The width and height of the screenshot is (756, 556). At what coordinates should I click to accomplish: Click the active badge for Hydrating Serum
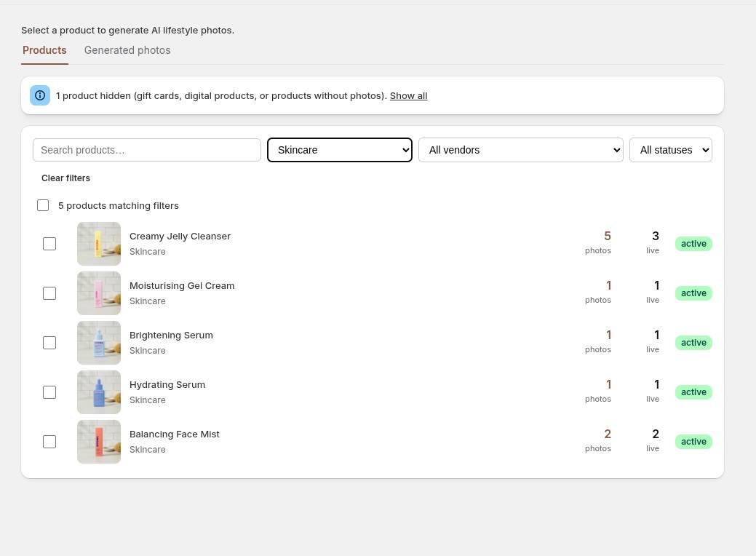tap(693, 392)
